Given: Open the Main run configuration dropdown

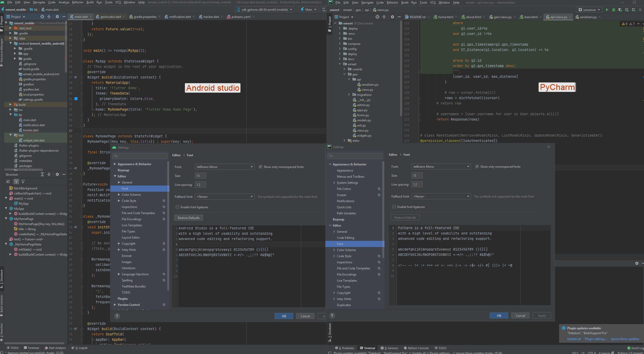Looking at the screenshot, I should 308,9.
